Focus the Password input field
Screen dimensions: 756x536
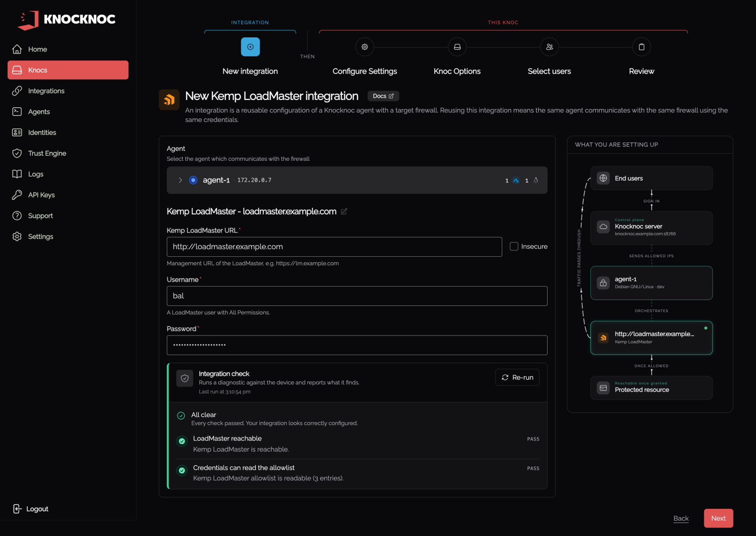(x=357, y=345)
